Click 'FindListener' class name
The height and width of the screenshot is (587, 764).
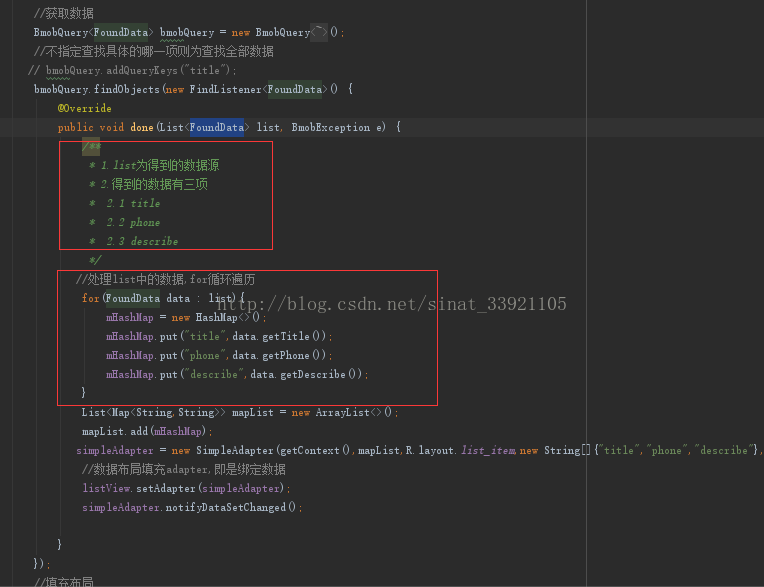click(x=225, y=90)
